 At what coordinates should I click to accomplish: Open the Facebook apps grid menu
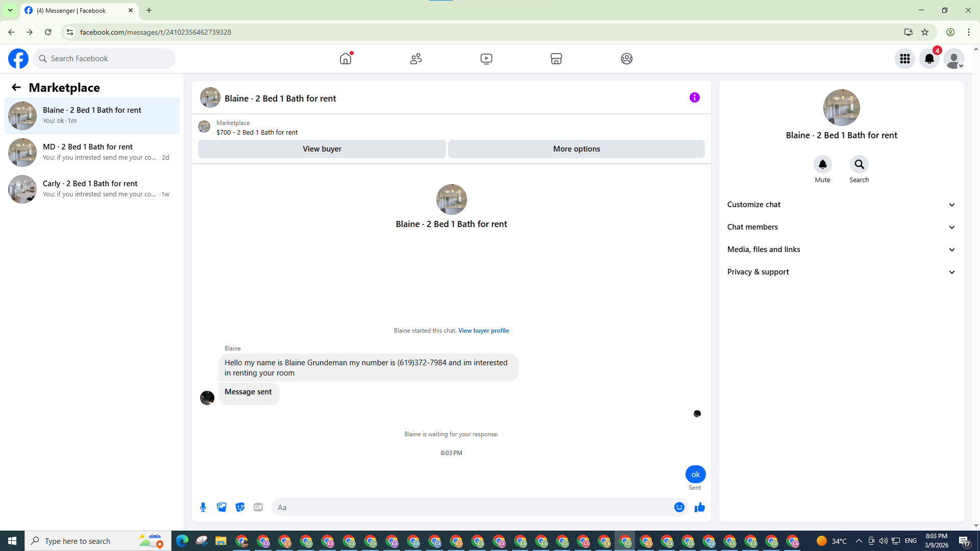tap(904, 59)
